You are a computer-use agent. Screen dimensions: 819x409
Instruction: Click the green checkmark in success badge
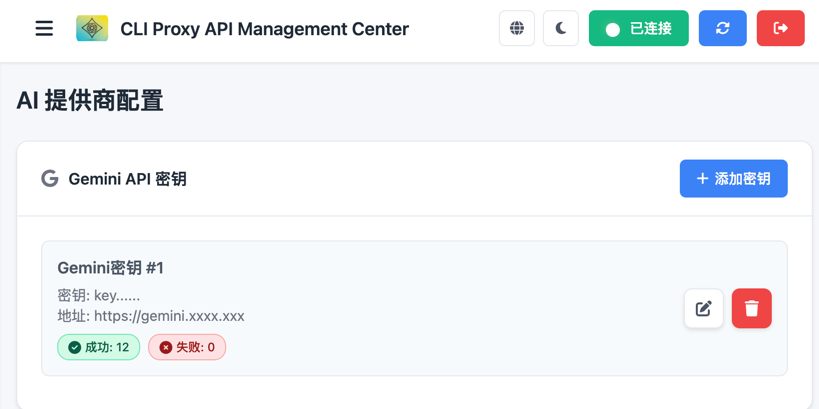click(x=75, y=347)
